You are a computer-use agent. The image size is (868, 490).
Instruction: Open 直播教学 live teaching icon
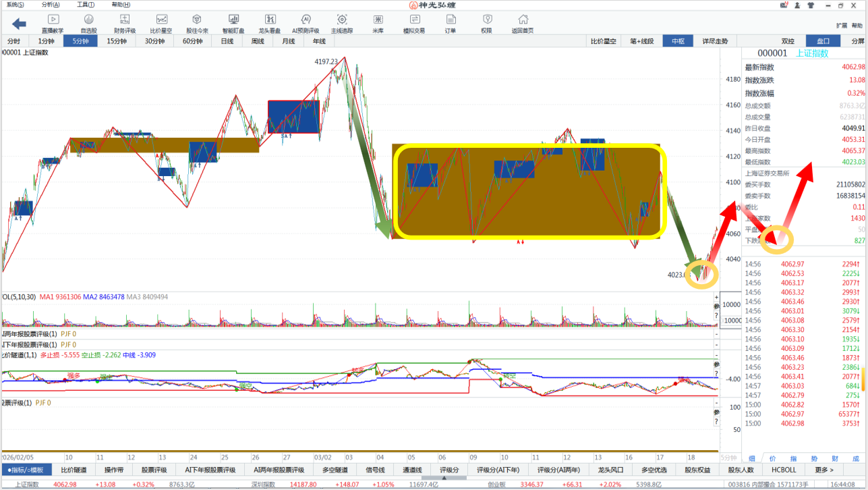point(53,24)
